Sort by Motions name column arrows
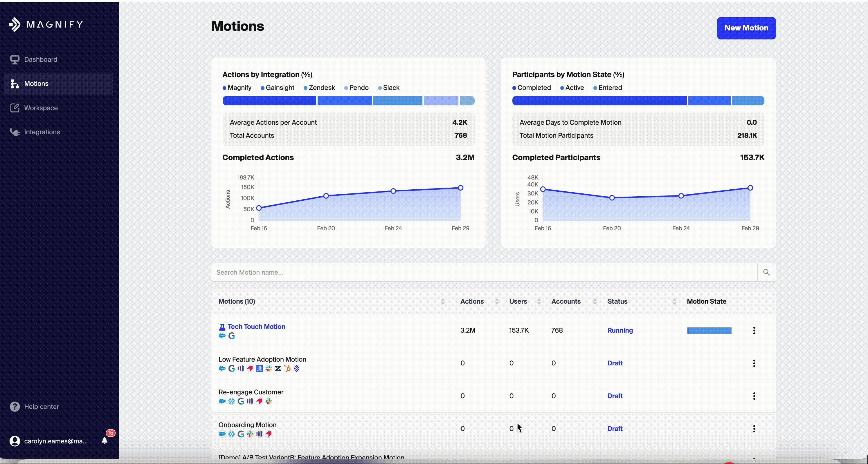This screenshot has height=464, width=868. pyautogui.click(x=442, y=301)
